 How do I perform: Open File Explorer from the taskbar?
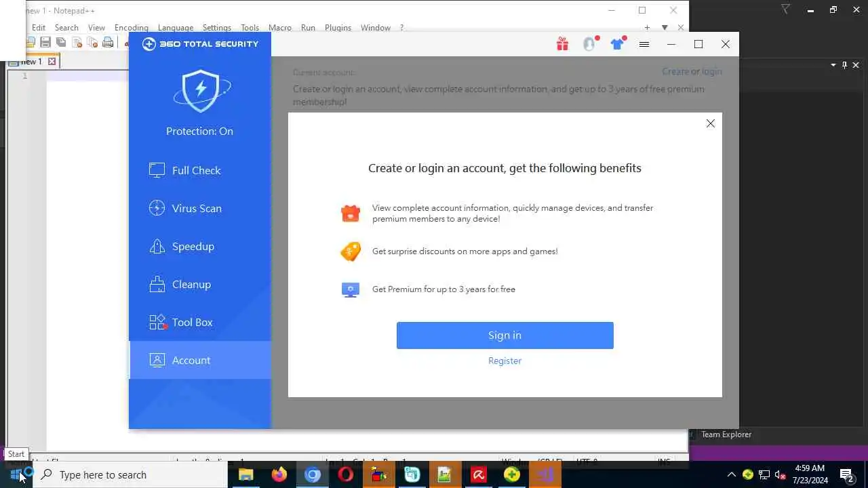pos(246,474)
